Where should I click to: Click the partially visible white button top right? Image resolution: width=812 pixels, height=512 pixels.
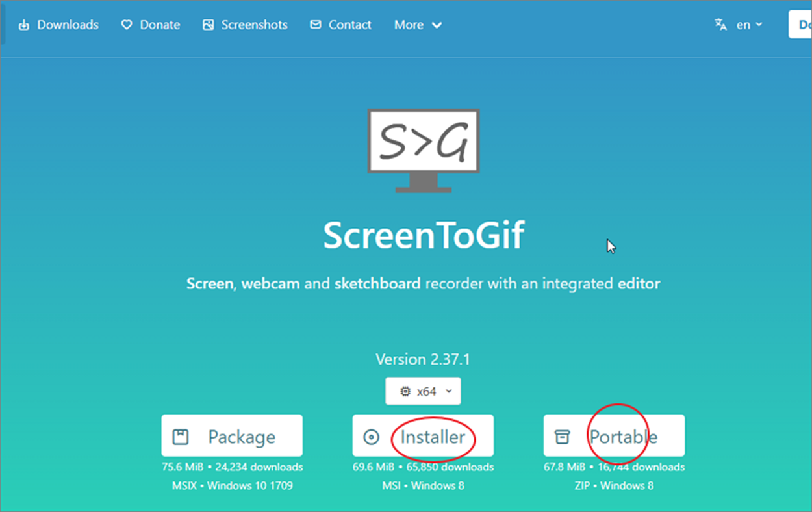(x=800, y=25)
